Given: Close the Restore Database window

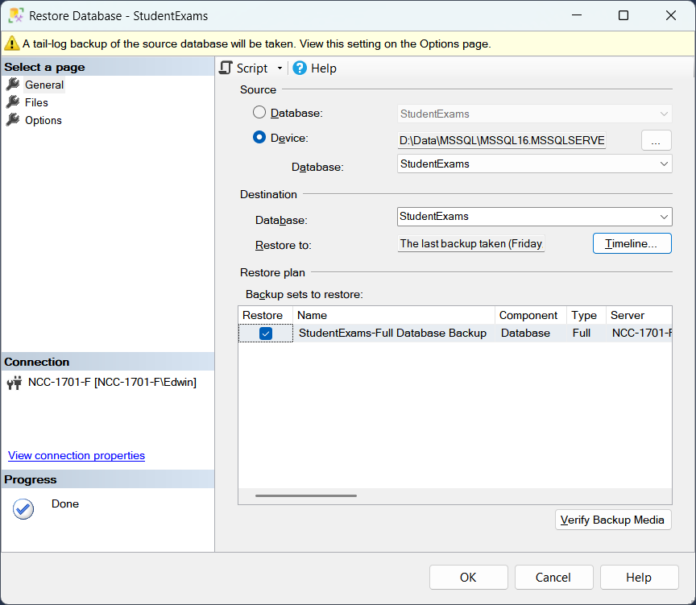Looking at the screenshot, I should tap(671, 16).
